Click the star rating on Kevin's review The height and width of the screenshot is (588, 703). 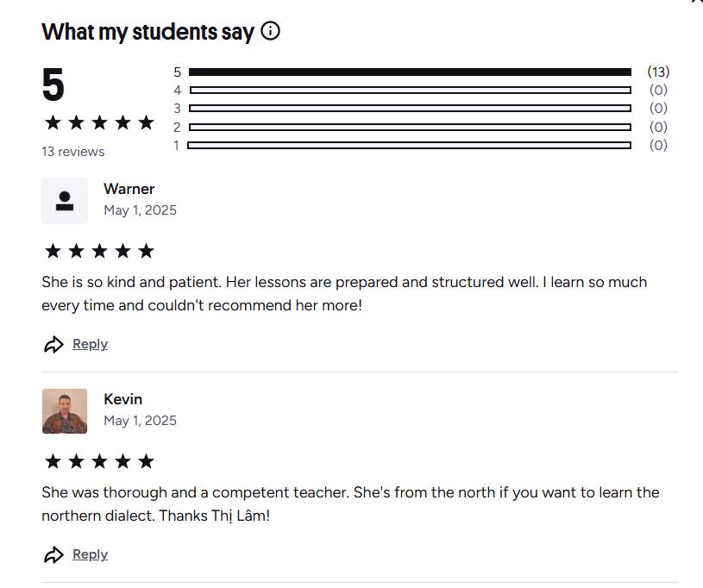pos(99,461)
